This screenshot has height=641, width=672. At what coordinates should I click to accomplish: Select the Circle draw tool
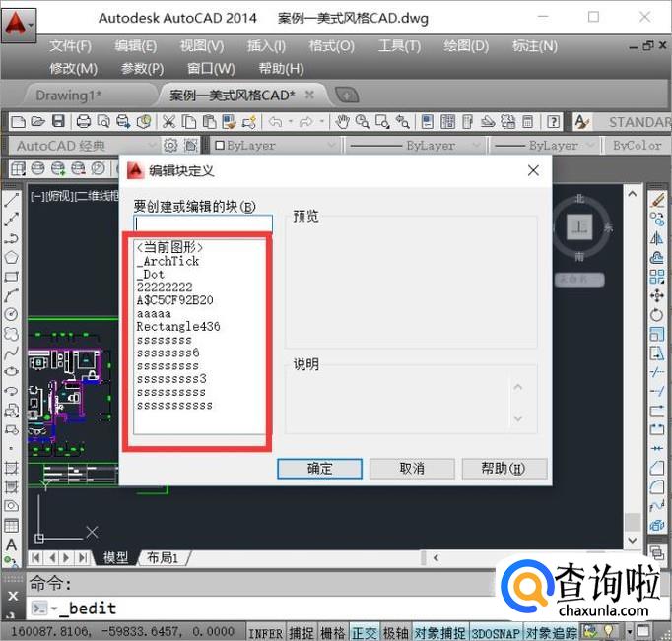click(x=11, y=314)
